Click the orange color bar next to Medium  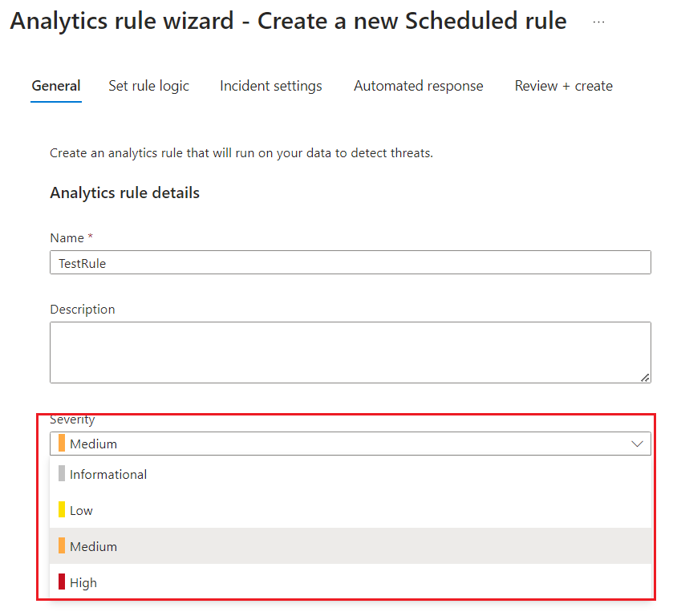[60, 546]
